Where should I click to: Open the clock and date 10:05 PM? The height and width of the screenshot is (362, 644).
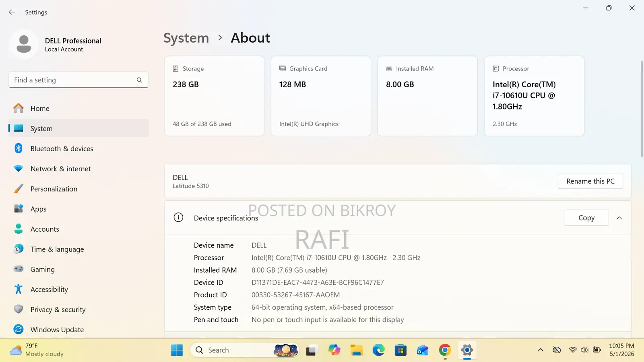point(621,350)
